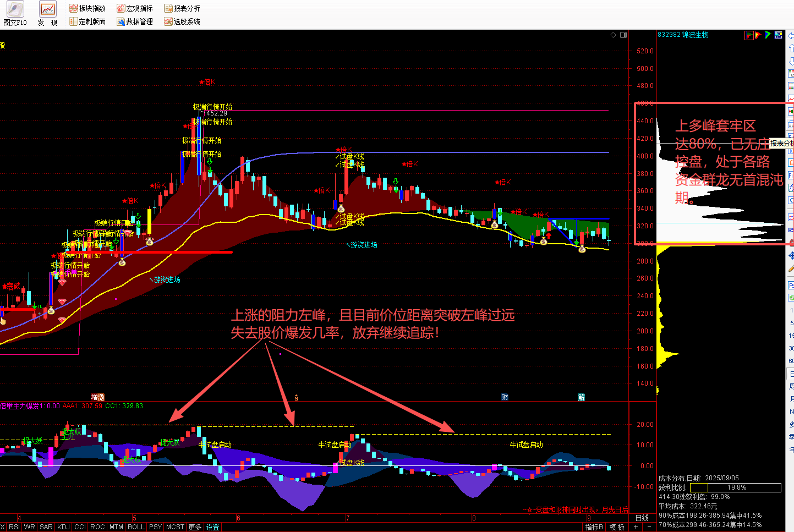Image resolution: width=794 pixels, height=532 pixels.
Task: Click the up arrow in right sidebar
Action: [791, 48]
